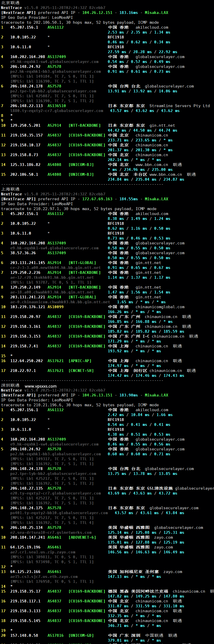Select hop IP 206.148.27.135
The height and width of the screenshot is (644, 214).
tap(27, 488)
